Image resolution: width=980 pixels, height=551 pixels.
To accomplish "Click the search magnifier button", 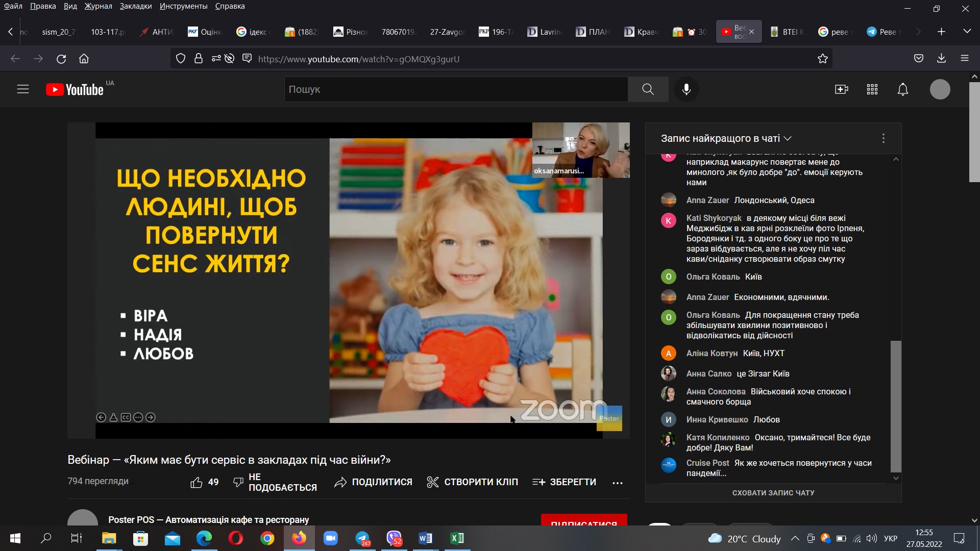I will point(648,89).
